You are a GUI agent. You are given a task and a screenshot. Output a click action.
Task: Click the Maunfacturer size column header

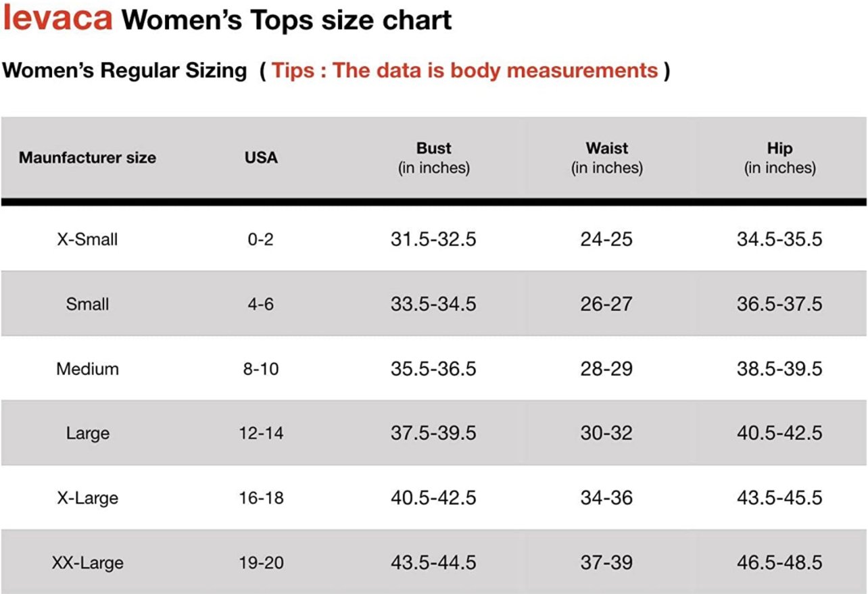pos(87,158)
